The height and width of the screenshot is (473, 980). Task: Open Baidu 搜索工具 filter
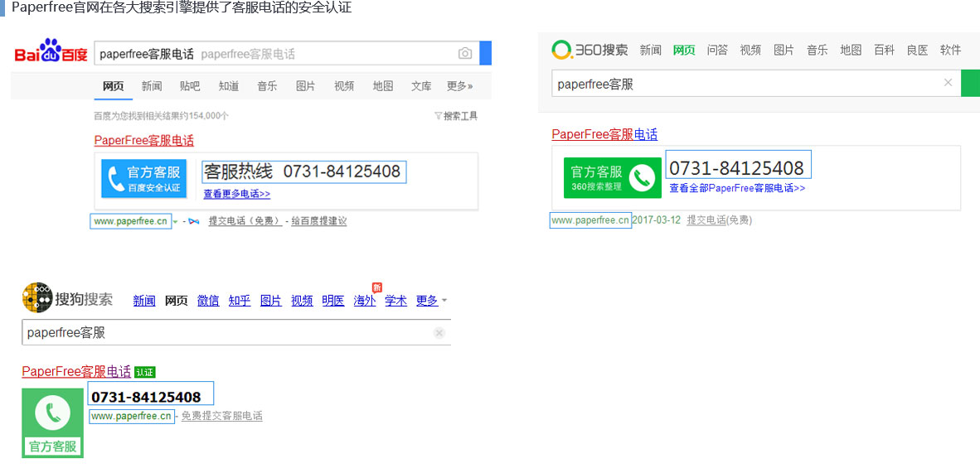(456, 116)
